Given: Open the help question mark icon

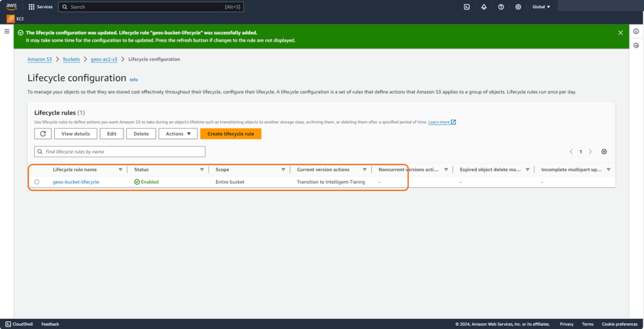Looking at the screenshot, I should pos(501,7).
